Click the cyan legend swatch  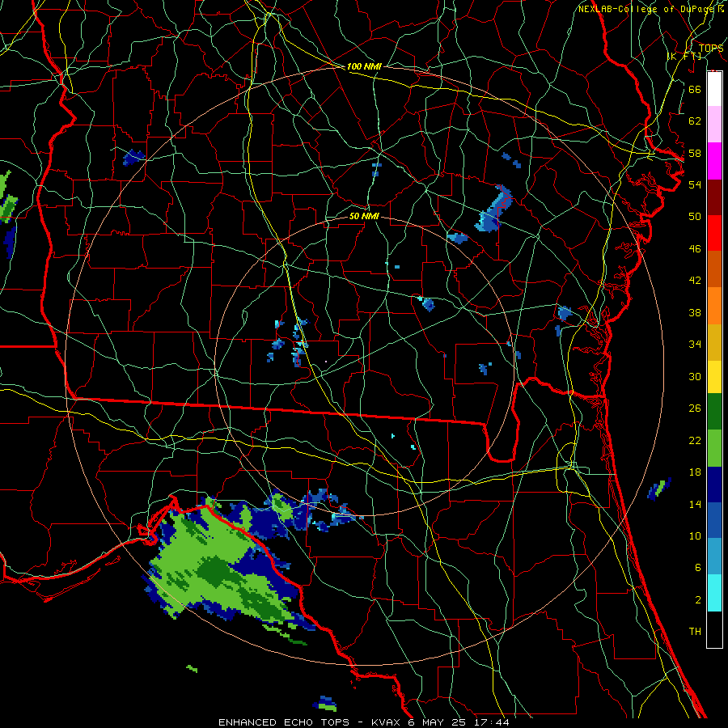tap(714, 593)
